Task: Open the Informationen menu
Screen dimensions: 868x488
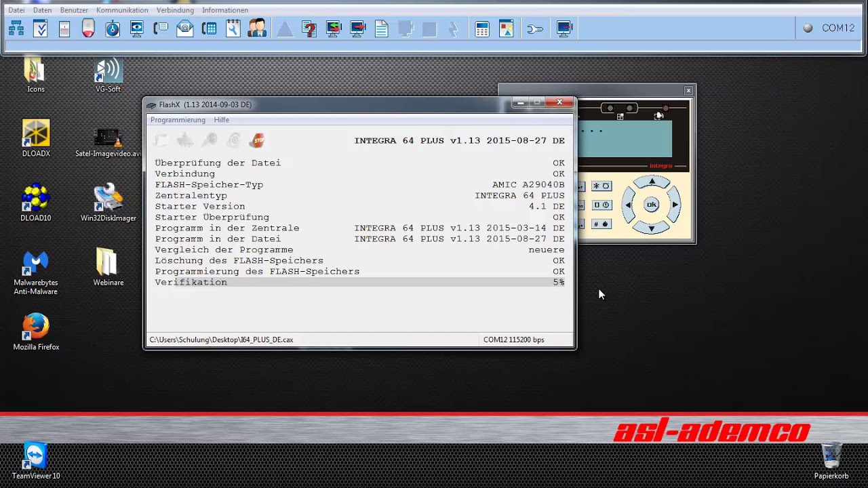Action: point(225,10)
